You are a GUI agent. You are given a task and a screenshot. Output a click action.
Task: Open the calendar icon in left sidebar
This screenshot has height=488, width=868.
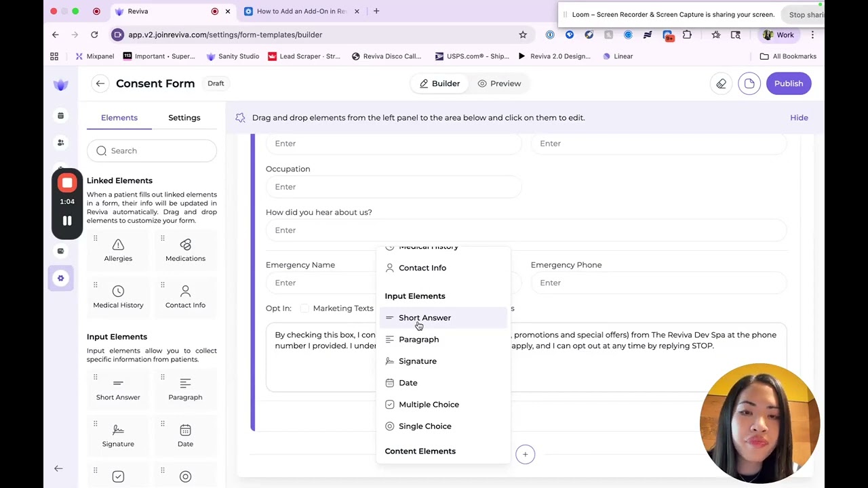pos(60,116)
